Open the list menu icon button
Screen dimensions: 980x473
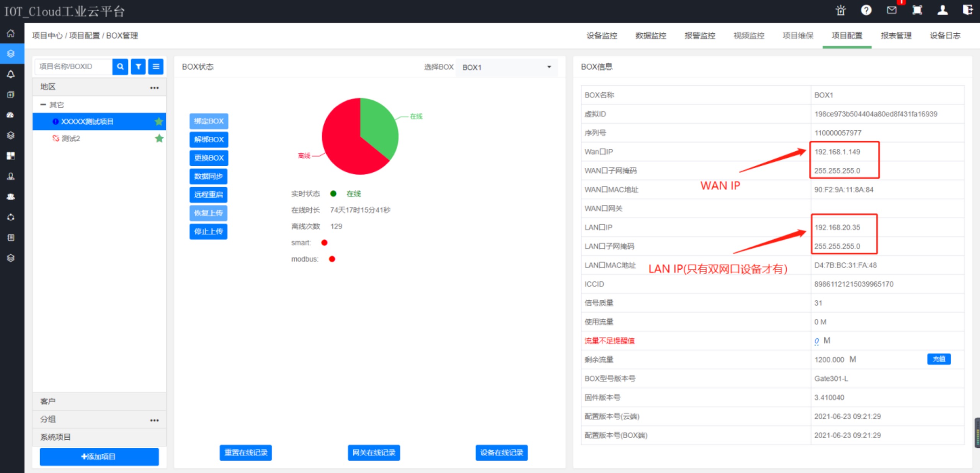156,67
